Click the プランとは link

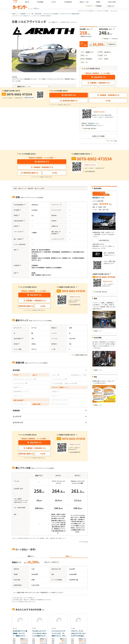coord(84,542)
